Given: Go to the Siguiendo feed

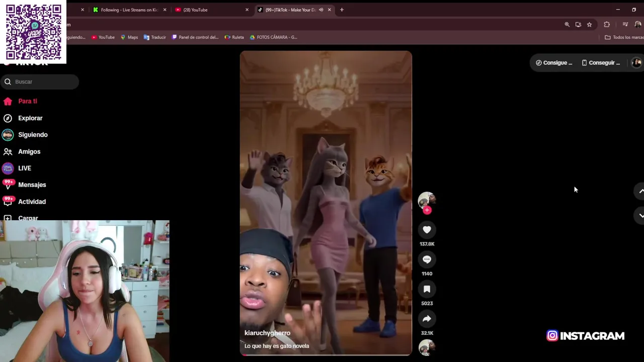Looking at the screenshot, I should (x=25, y=135).
